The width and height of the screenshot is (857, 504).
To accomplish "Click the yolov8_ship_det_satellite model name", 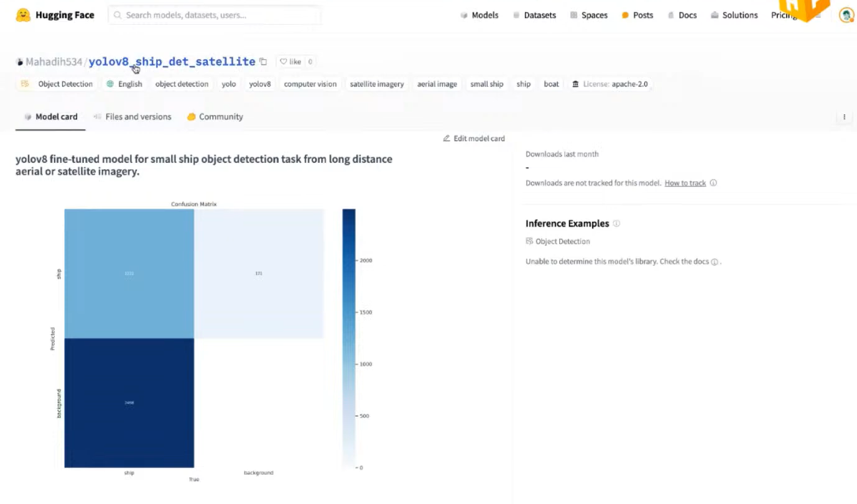I will [x=172, y=62].
